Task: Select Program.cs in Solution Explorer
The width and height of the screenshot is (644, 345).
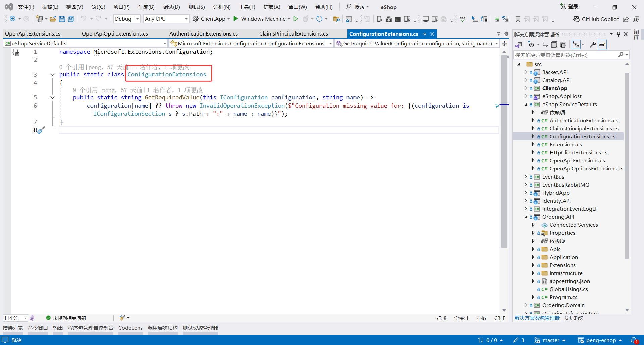Action: pyautogui.click(x=563, y=297)
